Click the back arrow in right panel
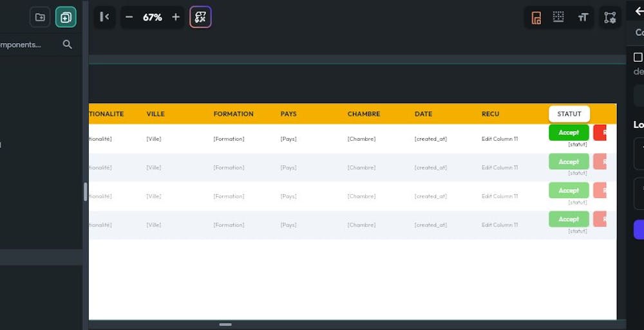The width and height of the screenshot is (644, 330). click(x=639, y=12)
